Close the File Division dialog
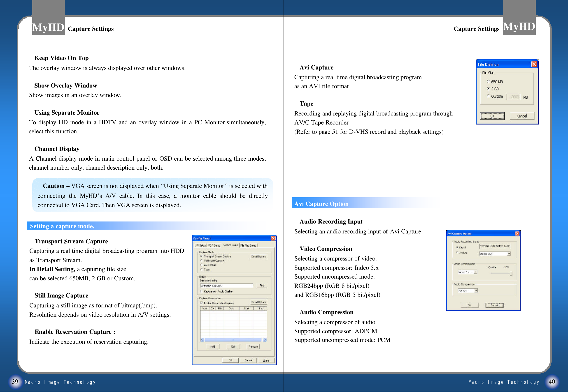568x392 pixels. coord(534,64)
